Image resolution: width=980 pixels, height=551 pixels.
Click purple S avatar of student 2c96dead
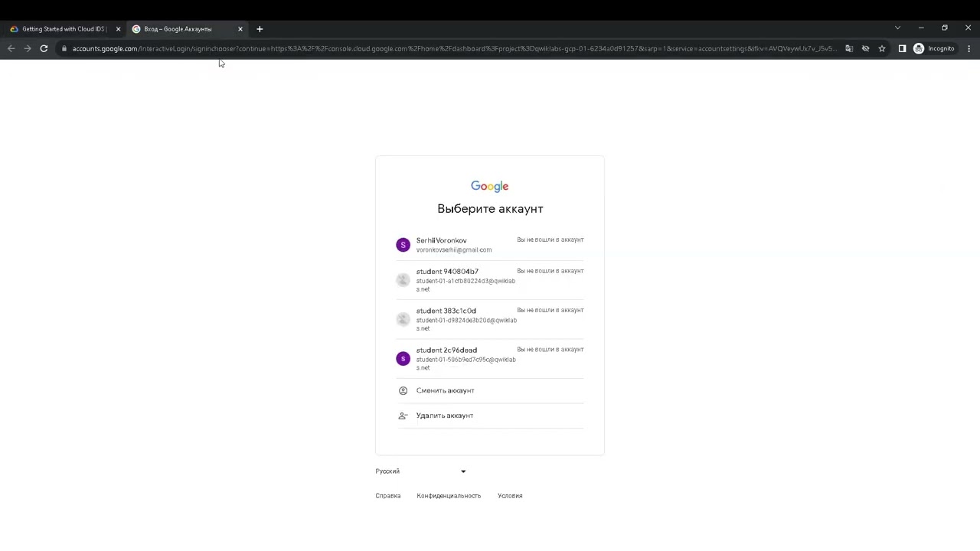click(403, 359)
